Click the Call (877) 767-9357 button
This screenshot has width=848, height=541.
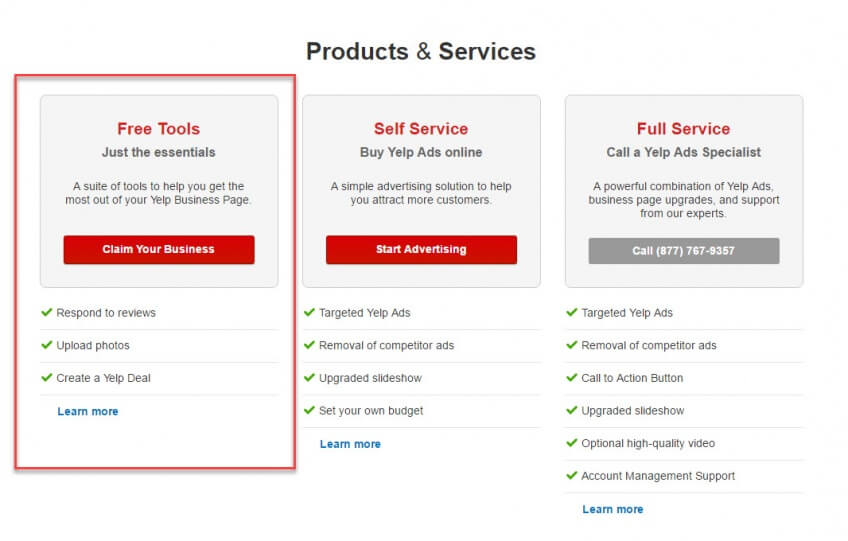[x=683, y=251]
